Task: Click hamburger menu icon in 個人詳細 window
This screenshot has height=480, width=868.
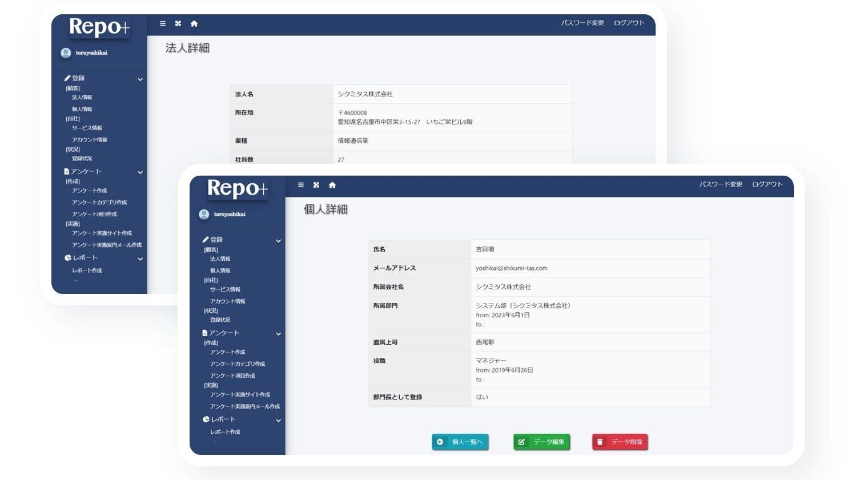Action: (301, 185)
